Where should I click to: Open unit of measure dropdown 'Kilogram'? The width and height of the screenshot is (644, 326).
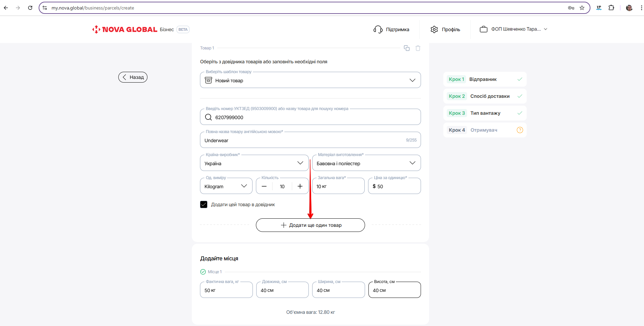pyautogui.click(x=226, y=186)
